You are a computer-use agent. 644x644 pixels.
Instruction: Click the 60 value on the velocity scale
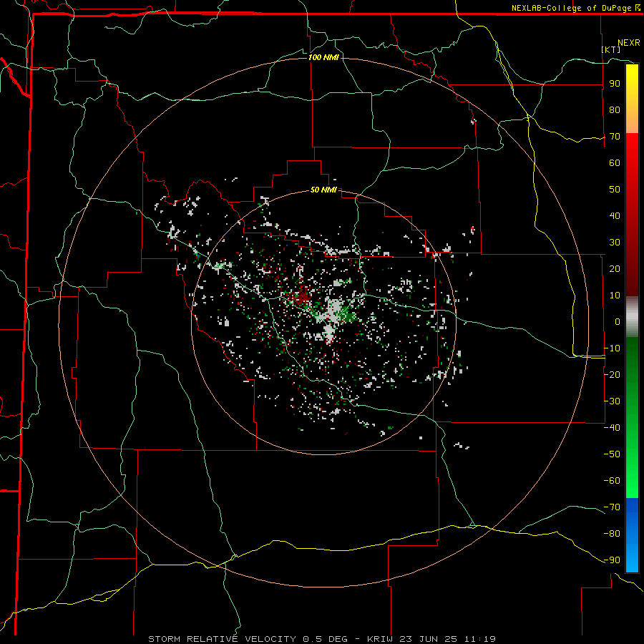pyautogui.click(x=615, y=163)
